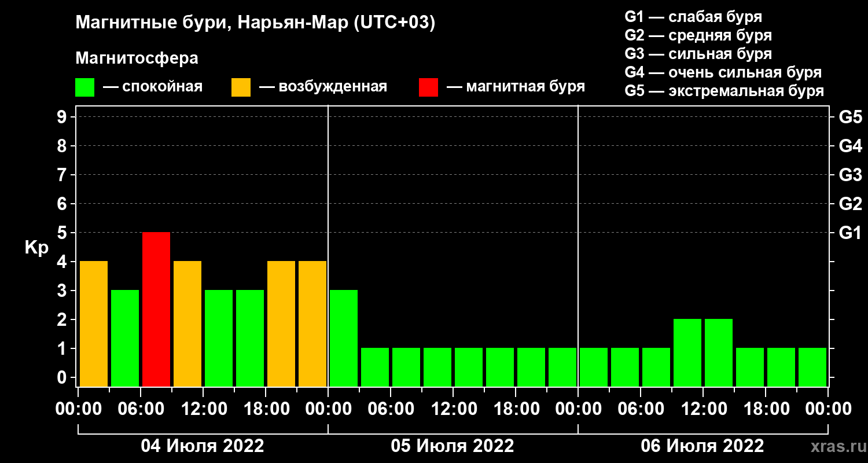Select the 04 July 03:00–06:00 green bar
This screenshot has height=463, width=868.
[125, 338]
